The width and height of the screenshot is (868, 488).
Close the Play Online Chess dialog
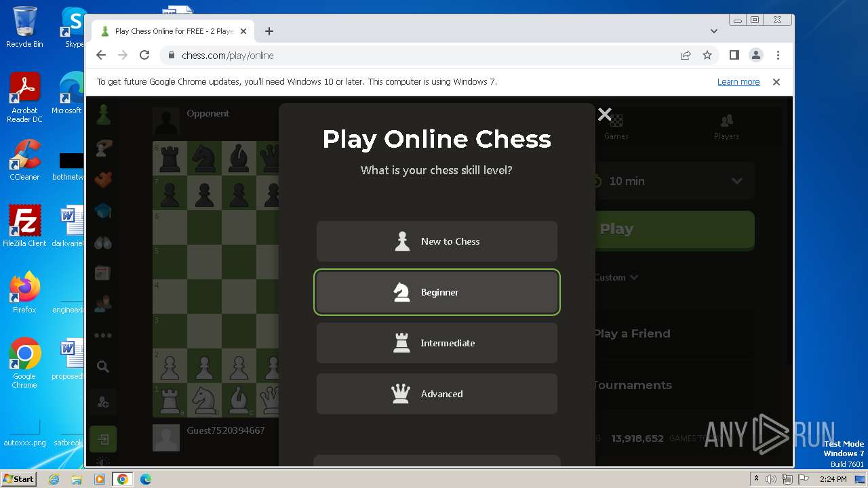click(x=605, y=115)
